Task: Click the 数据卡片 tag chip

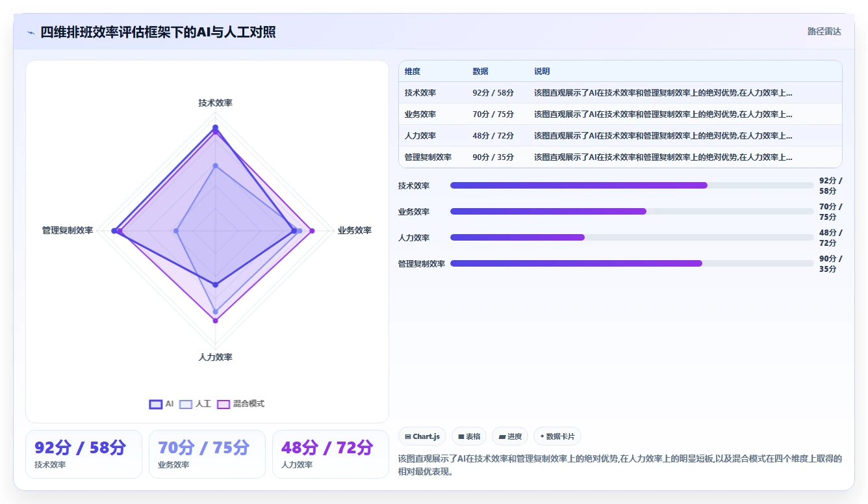Action: pyautogui.click(x=557, y=436)
